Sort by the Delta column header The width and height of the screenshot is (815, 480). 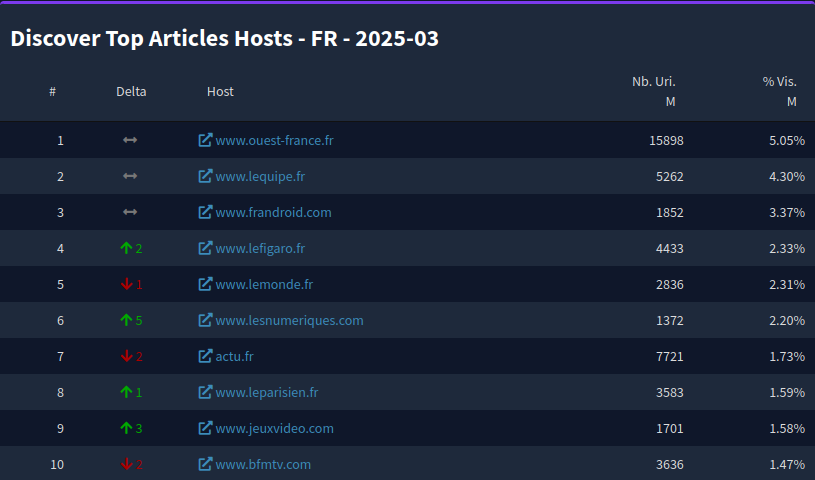click(131, 92)
